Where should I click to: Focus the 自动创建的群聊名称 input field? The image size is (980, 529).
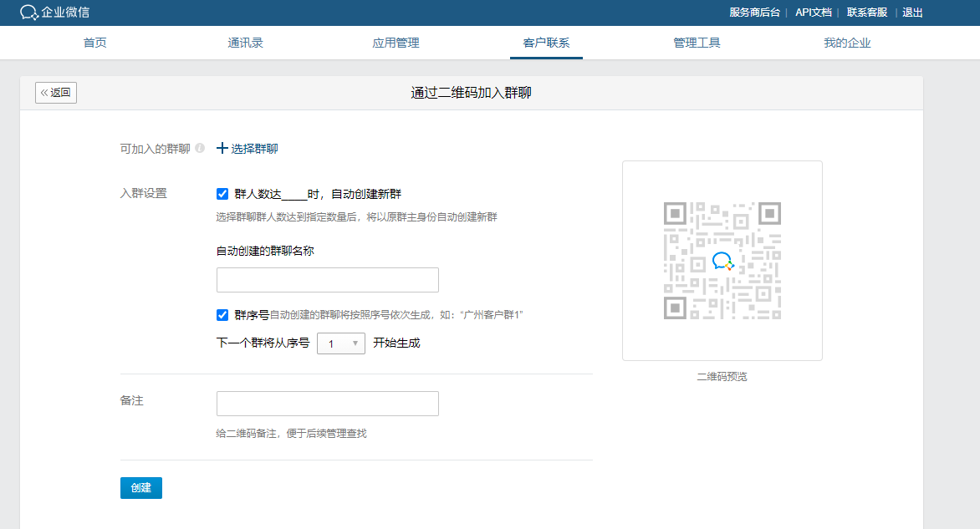pyautogui.click(x=328, y=280)
